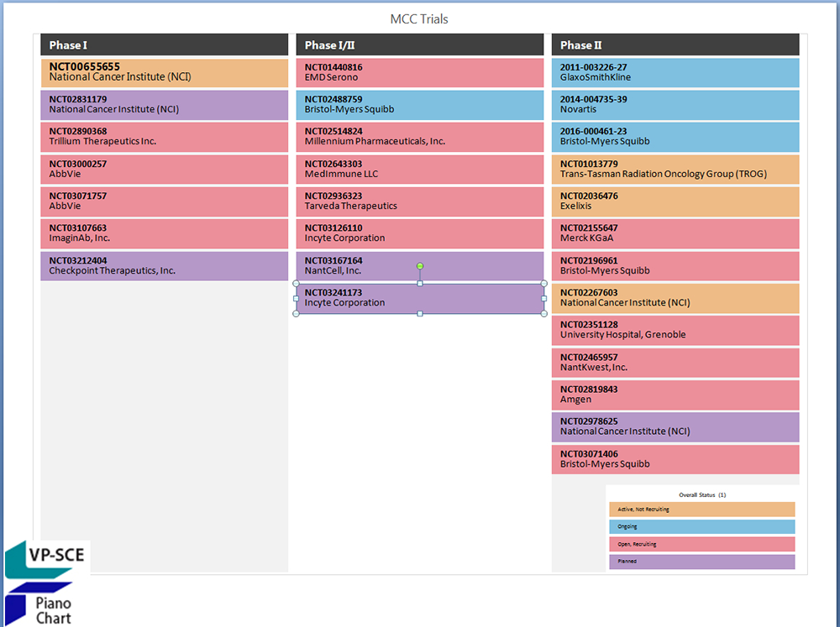The width and height of the screenshot is (840, 627).
Task: Click the top-right corner handle of the selected card
Action: 544,283
